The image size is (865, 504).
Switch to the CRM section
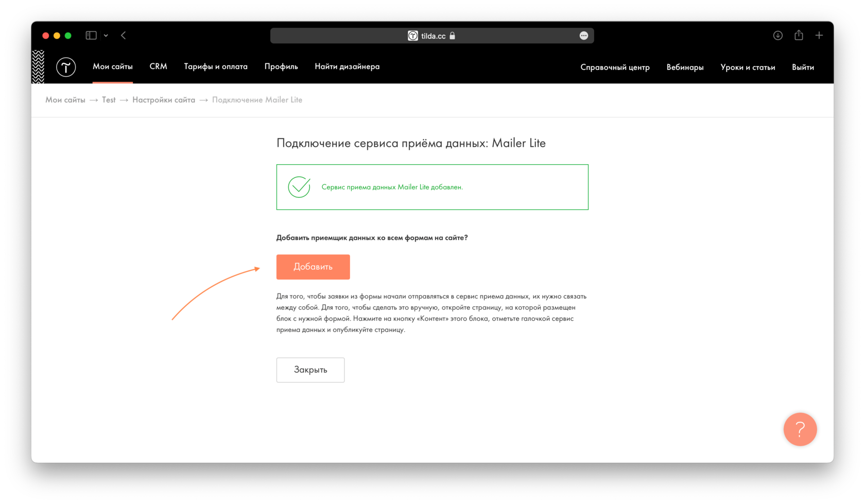pyautogui.click(x=158, y=66)
